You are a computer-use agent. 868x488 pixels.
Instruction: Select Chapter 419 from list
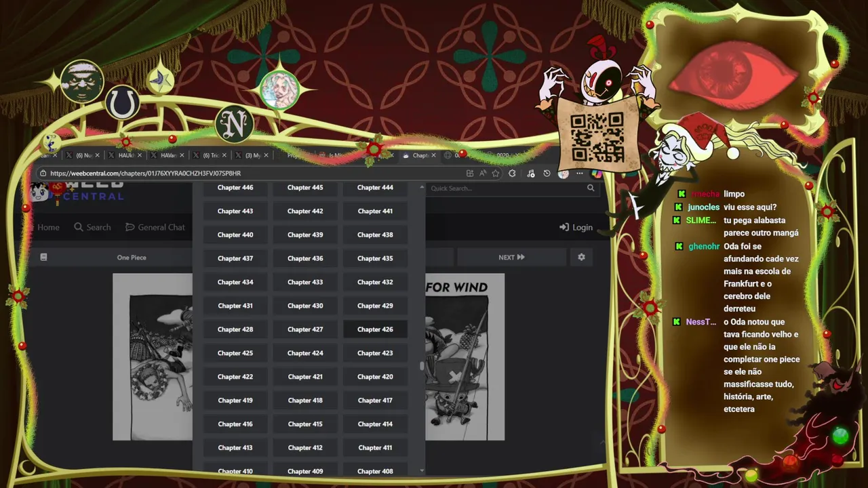coord(235,401)
